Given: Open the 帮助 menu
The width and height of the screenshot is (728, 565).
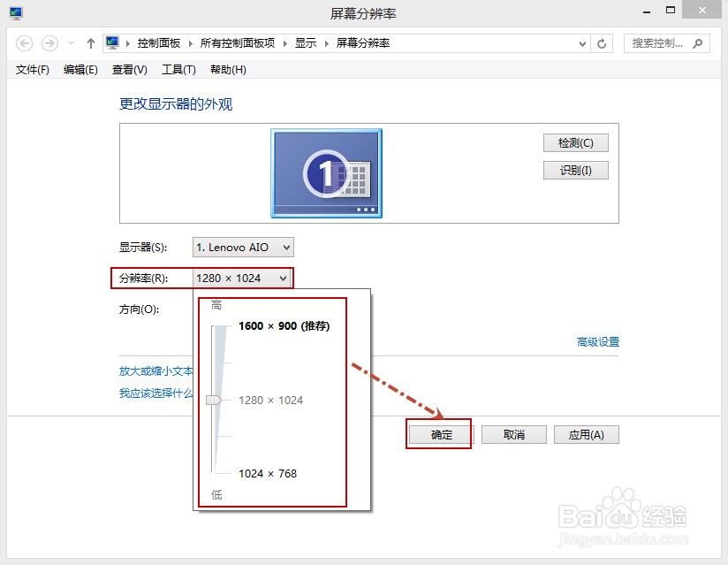Looking at the screenshot, I should coord(228,70).
